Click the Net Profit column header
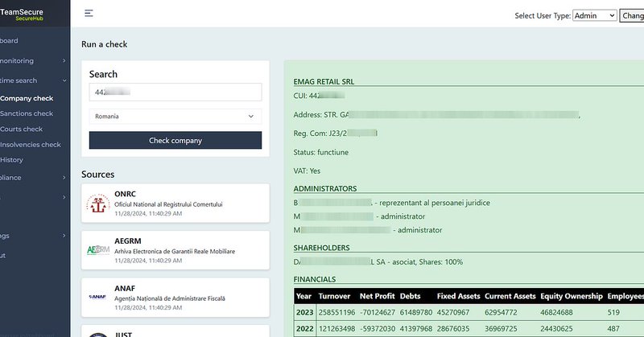 [x=377, y=296]
